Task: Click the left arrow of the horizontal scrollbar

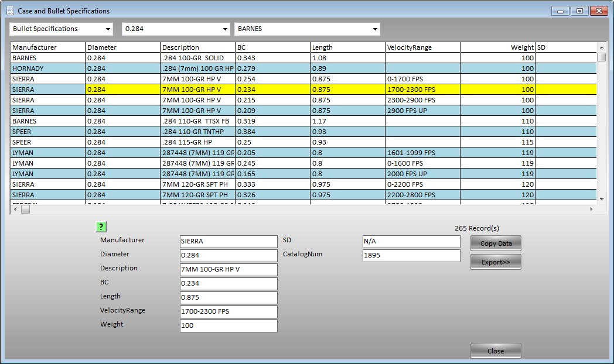Action: click(14, 209)
